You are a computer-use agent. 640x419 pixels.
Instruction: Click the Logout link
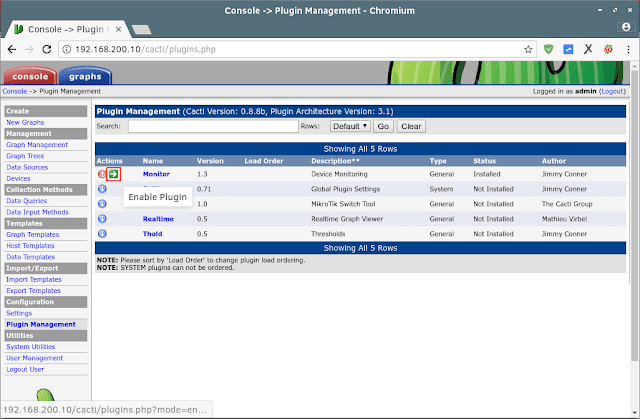[612, 91]
